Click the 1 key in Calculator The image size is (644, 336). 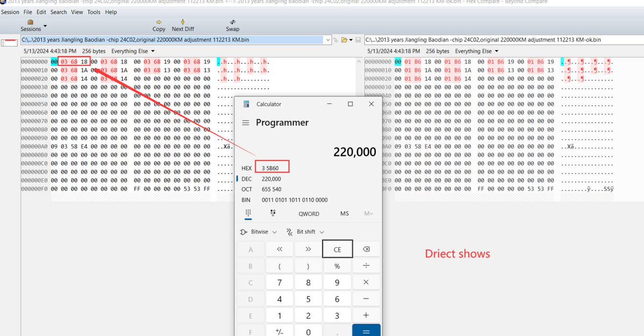point(279,316)
